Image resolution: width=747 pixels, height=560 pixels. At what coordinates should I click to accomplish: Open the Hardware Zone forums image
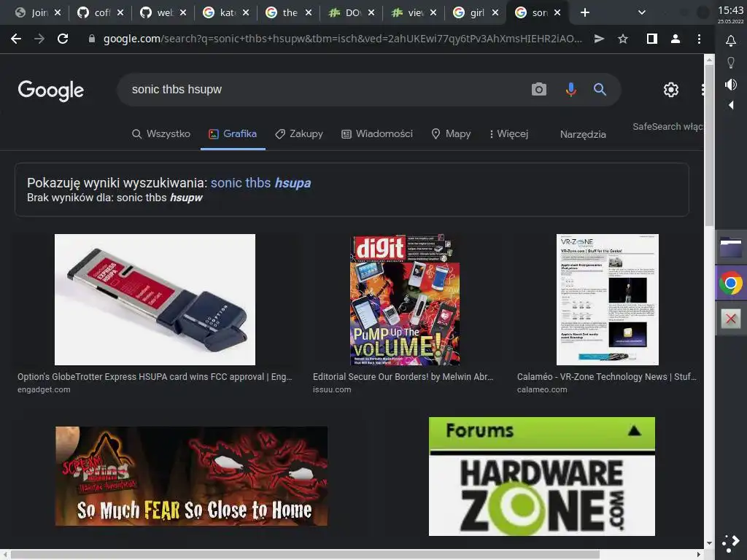pyautogui.click(x=542, y=476)
